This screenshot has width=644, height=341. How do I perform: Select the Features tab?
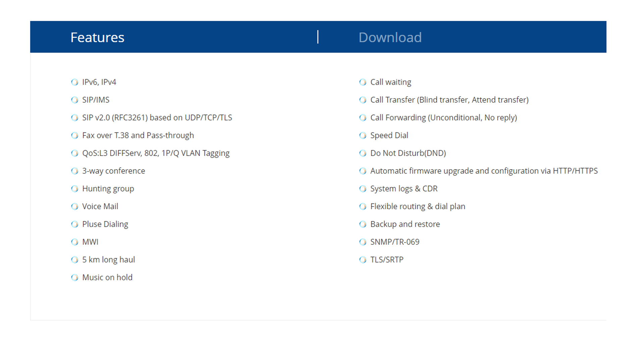pyautogui.click(x=97, y=37)
